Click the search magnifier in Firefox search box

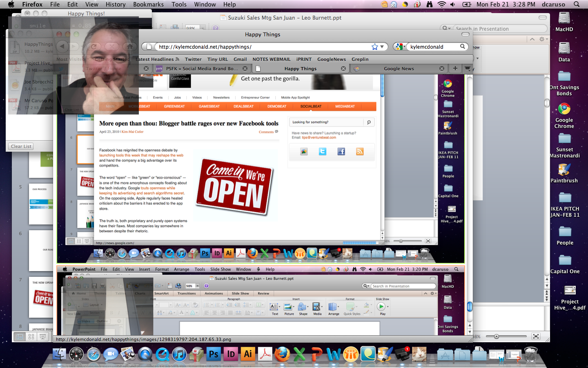tap(463, 47)
